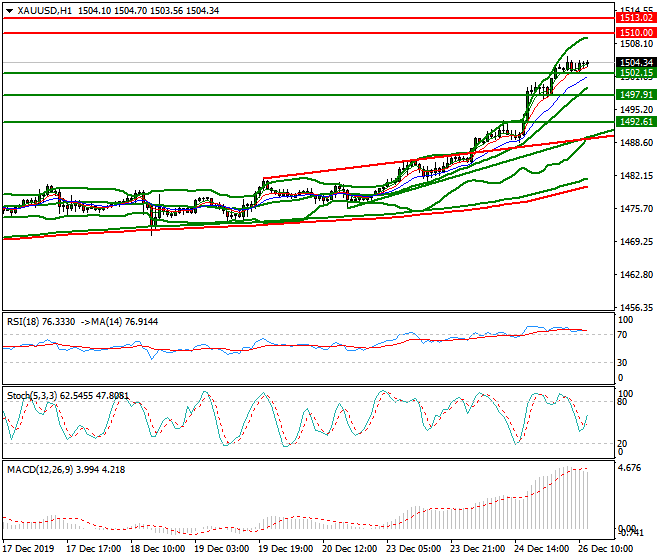Image resolution: width=660 pixels, height=560 pixels.
Task: Click the 1504.10 open price value in header
Action: (94, 11)
